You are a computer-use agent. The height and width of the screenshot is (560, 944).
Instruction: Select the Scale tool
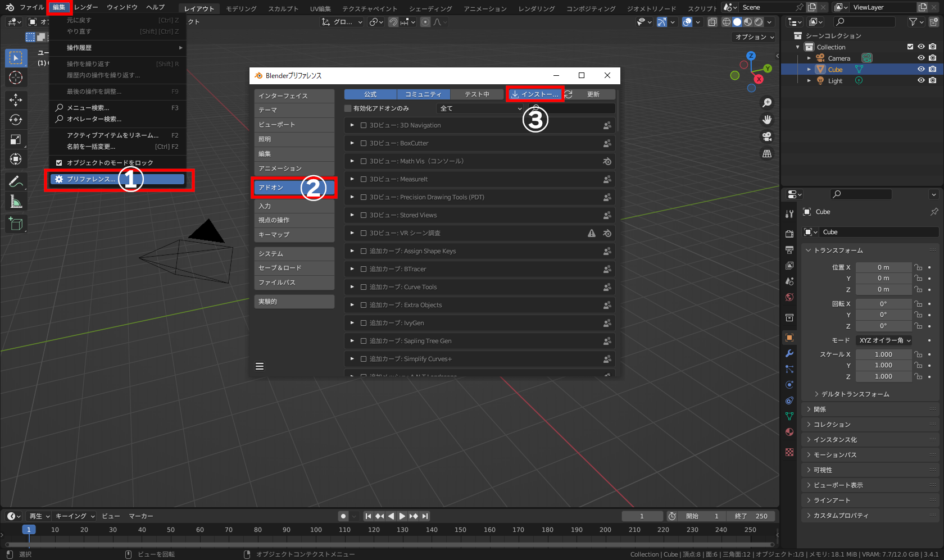coord(16,139)
